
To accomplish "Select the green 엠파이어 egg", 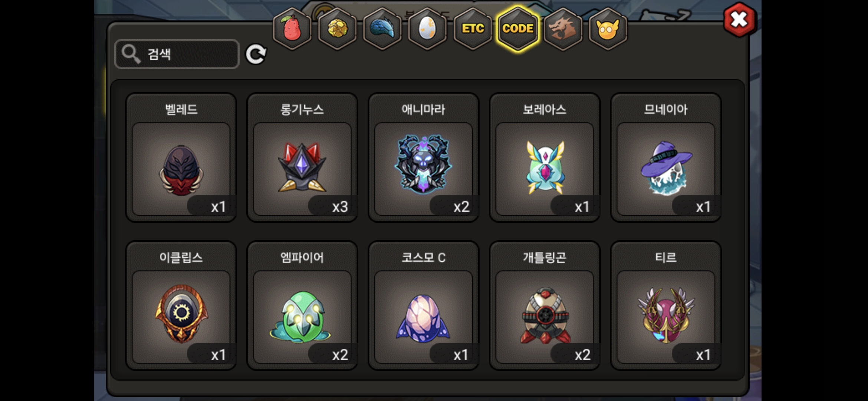I will 302,306.
